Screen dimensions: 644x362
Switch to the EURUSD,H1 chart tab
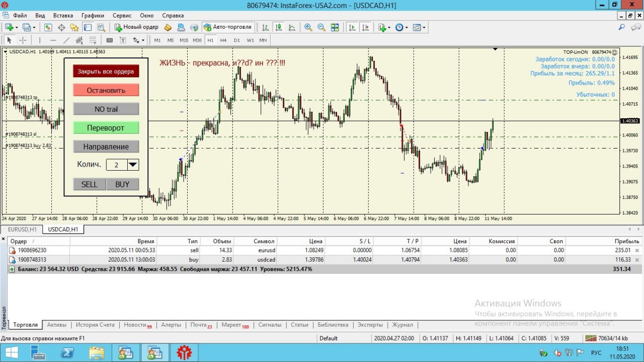click(22, 230)
